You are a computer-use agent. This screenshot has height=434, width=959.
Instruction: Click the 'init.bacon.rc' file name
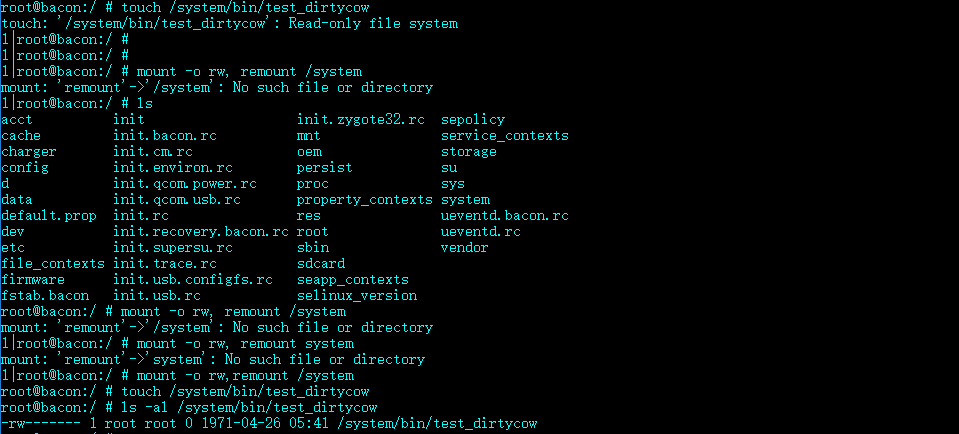pos(165,136)
